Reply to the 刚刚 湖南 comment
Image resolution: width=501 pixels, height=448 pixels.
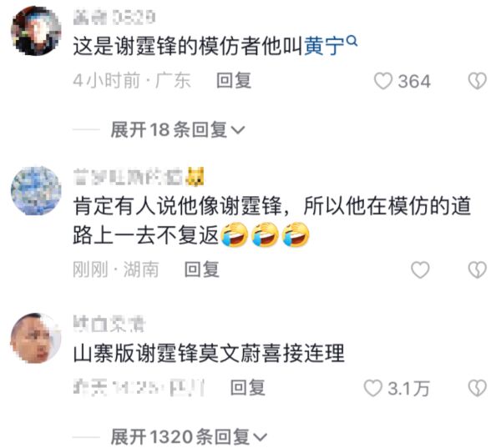(x=201, y=269)
